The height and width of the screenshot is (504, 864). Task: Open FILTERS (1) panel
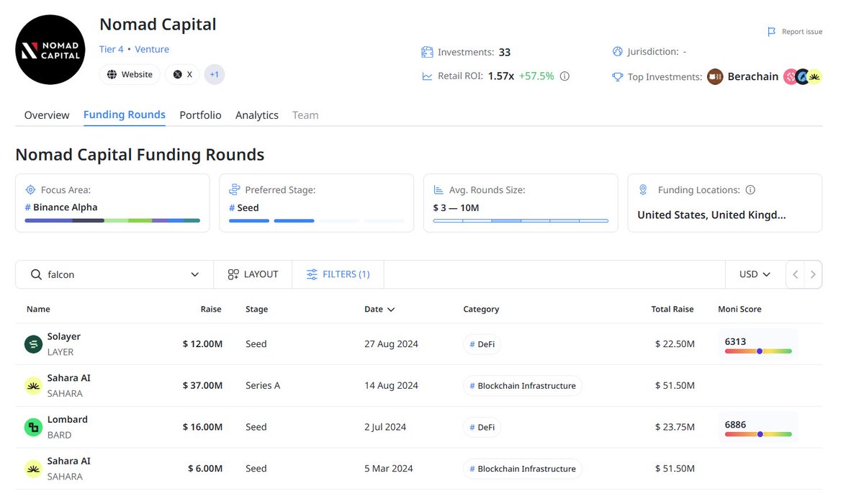click(338, 274)
